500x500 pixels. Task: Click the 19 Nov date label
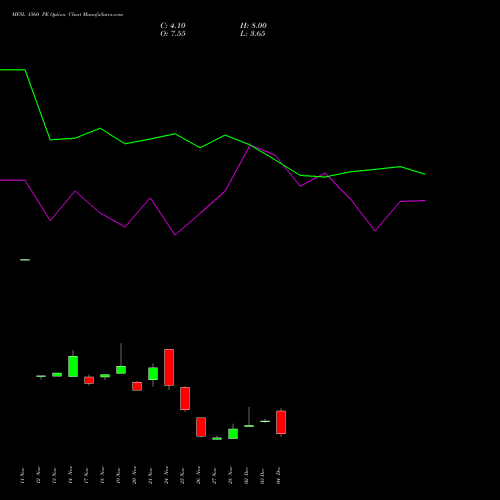pyautogui.click(x=118, y=475)
